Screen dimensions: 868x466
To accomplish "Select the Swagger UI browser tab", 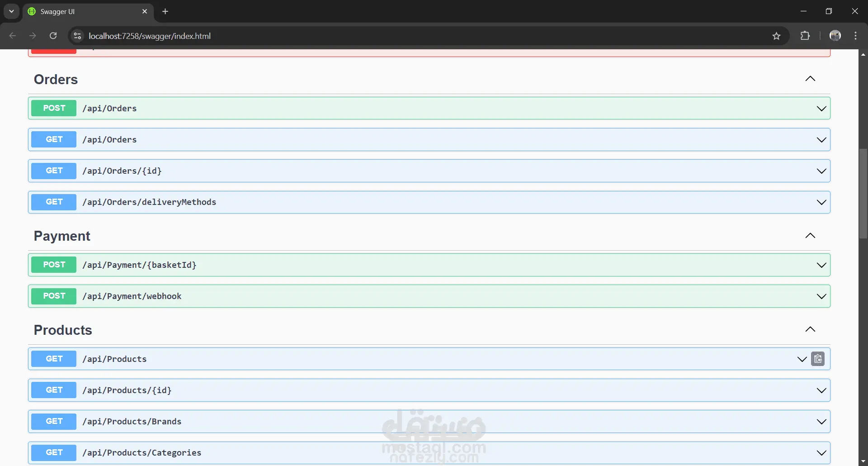I will point(88,11).
